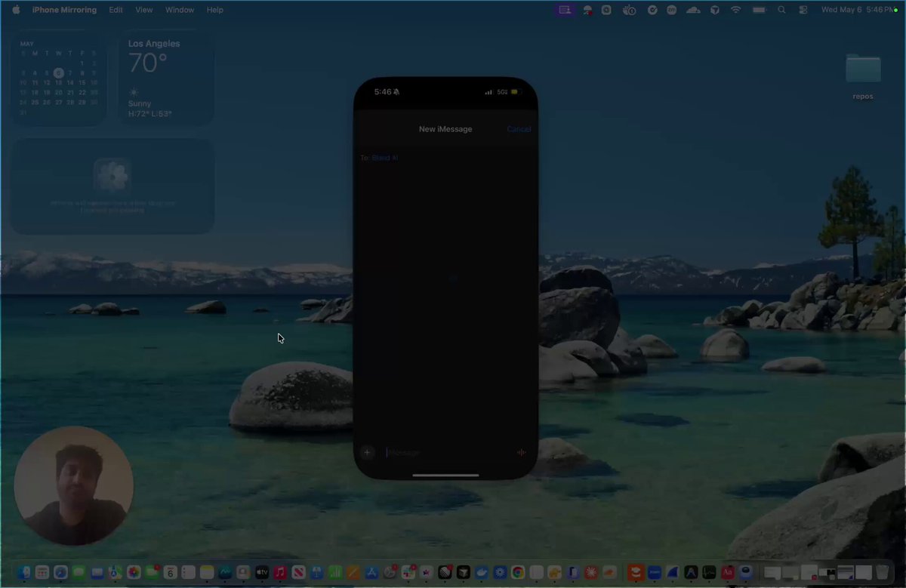Open the Cloudflare cloud menu bar icon

[693, 10]
